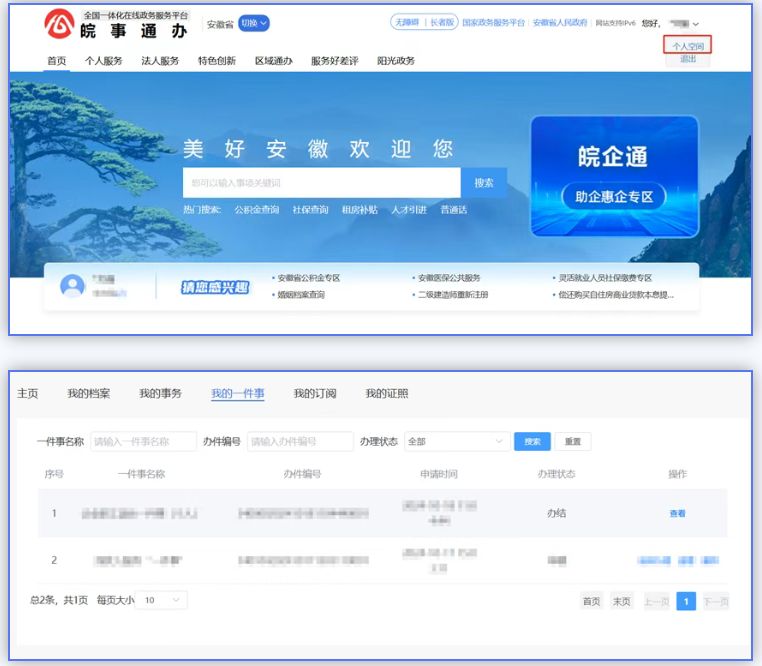Click the 末页 pagination button
Viewport: 762px width, 666px height.
point(622,601)
